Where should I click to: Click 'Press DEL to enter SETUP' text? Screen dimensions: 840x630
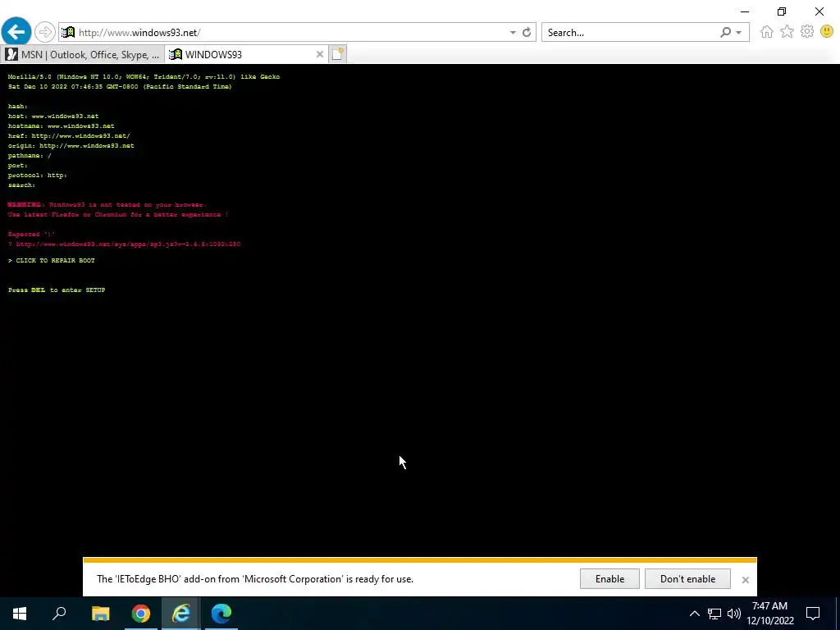[57, 290]
